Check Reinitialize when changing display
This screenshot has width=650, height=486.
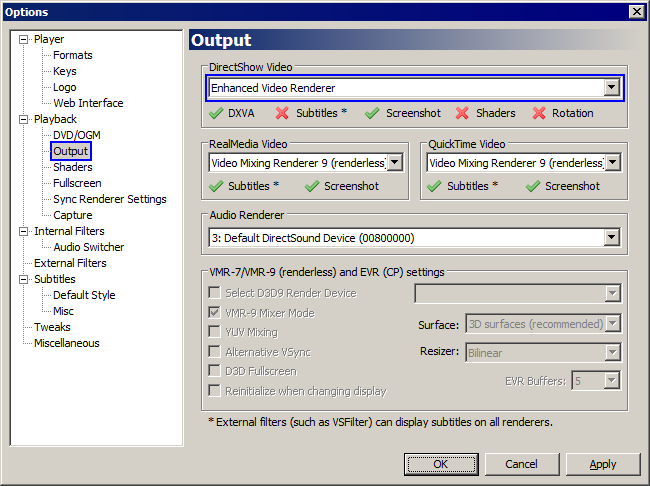tap(214, 391)
